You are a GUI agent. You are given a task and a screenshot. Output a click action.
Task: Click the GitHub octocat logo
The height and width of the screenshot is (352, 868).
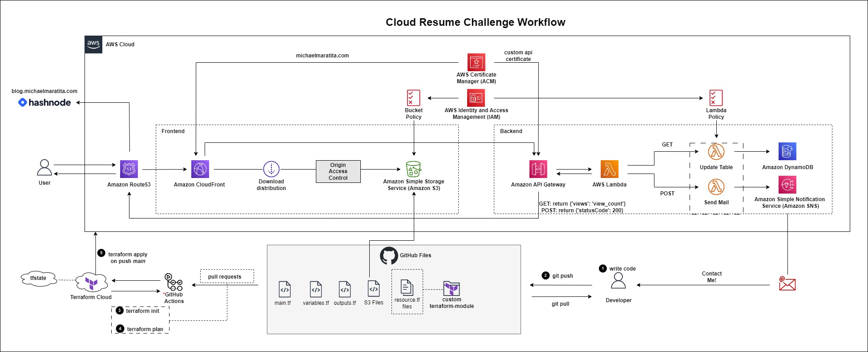point(389,256)
